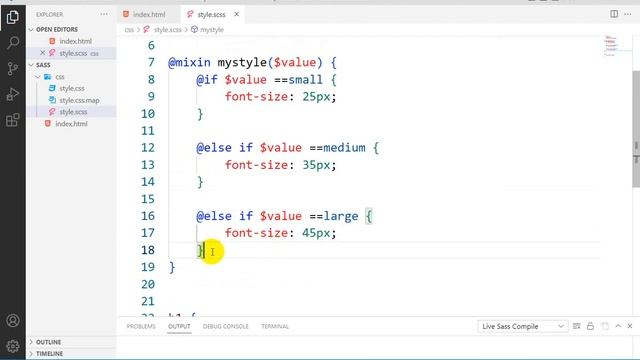Open the Manage gear settings icon
Screen dimensions: 640x360
13,346
